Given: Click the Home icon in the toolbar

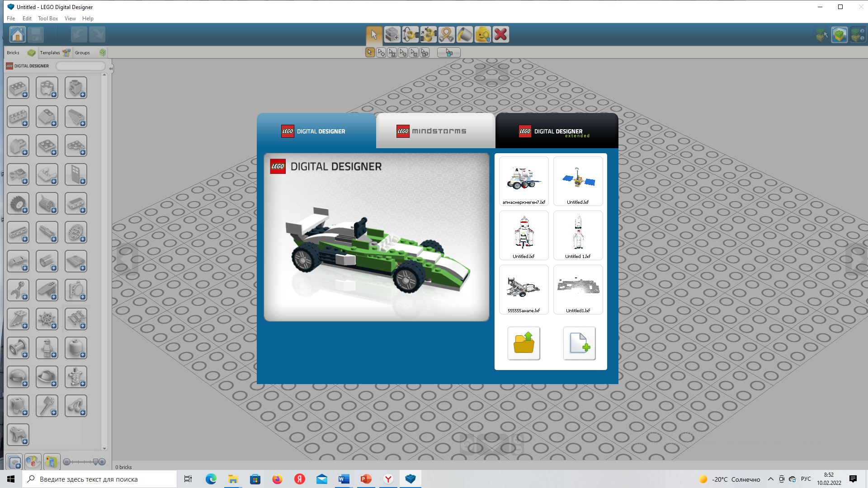Looking at the screenshot, I should tap(18, 34).
